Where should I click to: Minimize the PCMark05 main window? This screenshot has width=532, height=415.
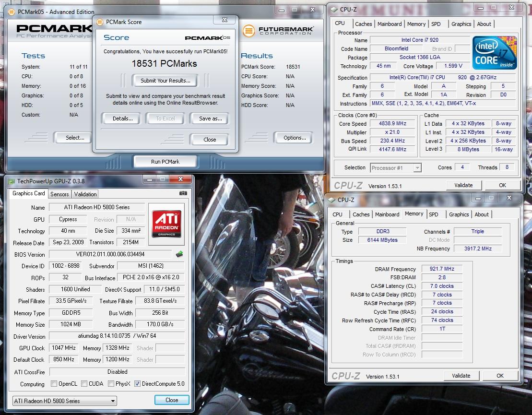pyautogui.click(x=281, y=10)
